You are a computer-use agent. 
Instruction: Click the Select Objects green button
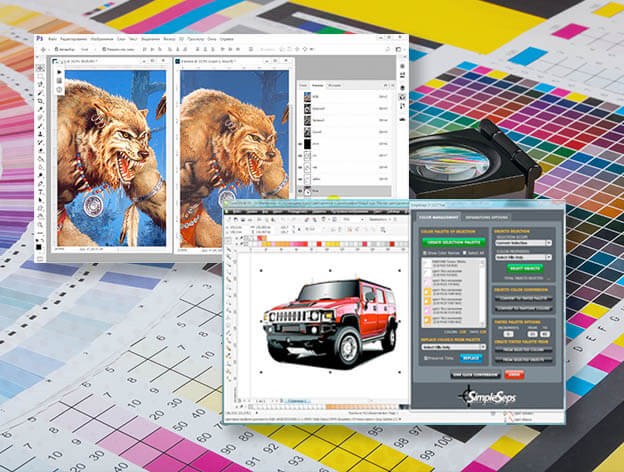525,269
